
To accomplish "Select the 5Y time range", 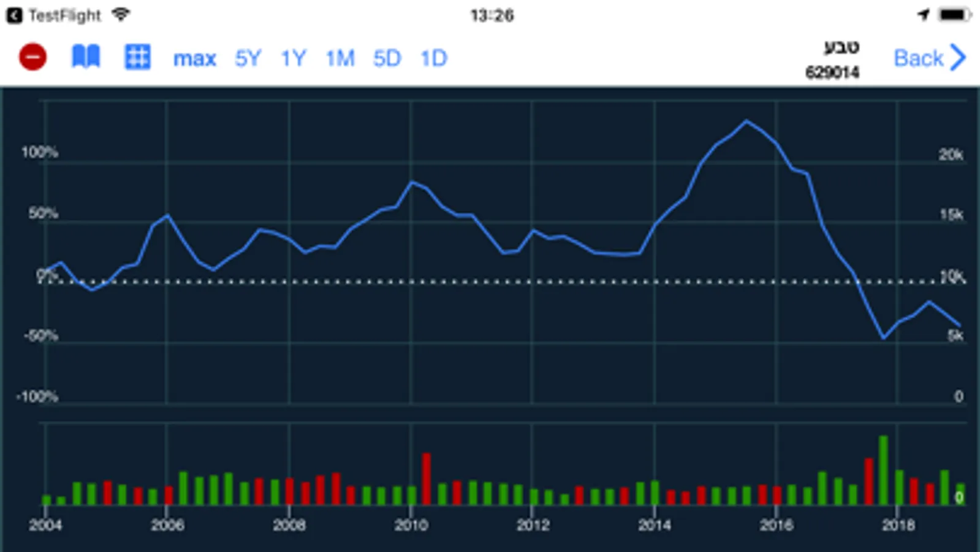I will [x=248, y=58].
